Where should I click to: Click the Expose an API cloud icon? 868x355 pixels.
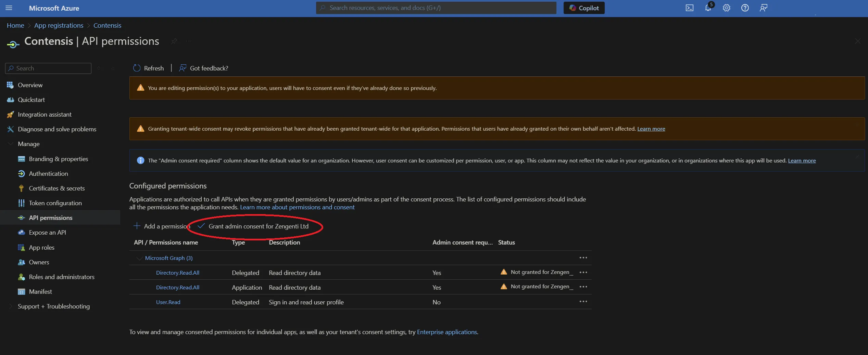[21, 232]
